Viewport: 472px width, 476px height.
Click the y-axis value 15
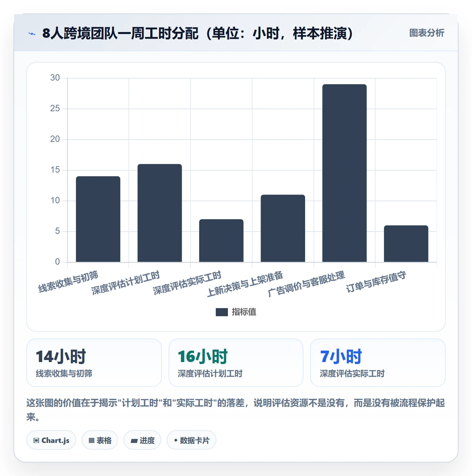55,170
